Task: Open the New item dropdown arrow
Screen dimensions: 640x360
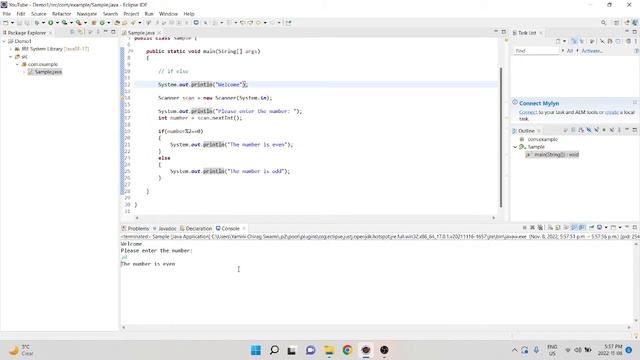Action: point(13,23)
